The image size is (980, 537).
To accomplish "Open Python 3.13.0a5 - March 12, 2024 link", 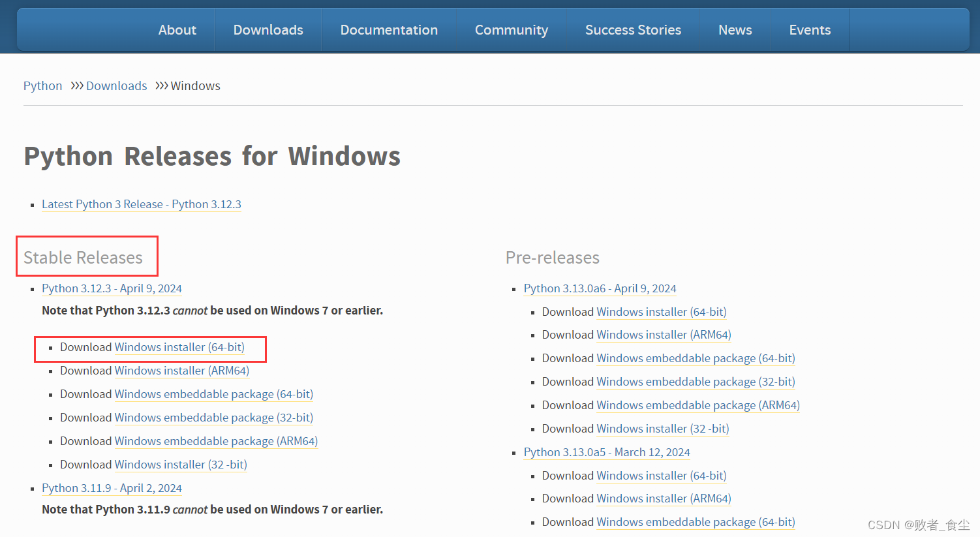I will coord(606,452).
